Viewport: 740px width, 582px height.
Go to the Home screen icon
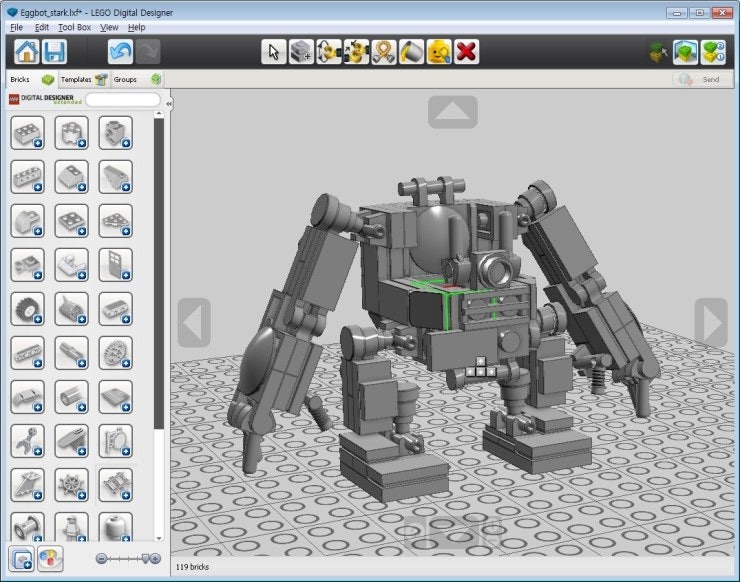click(x=26, y=51)
